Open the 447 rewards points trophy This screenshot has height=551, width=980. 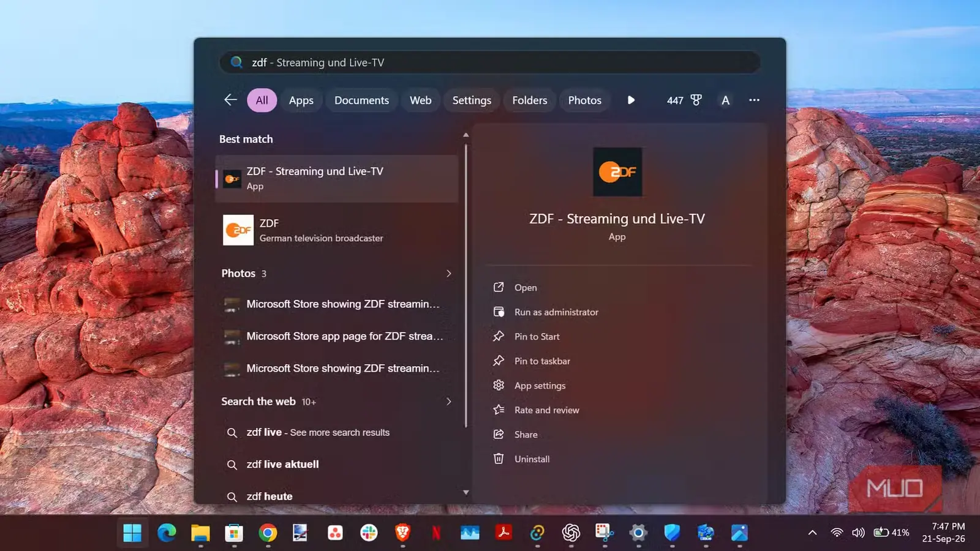684,100
